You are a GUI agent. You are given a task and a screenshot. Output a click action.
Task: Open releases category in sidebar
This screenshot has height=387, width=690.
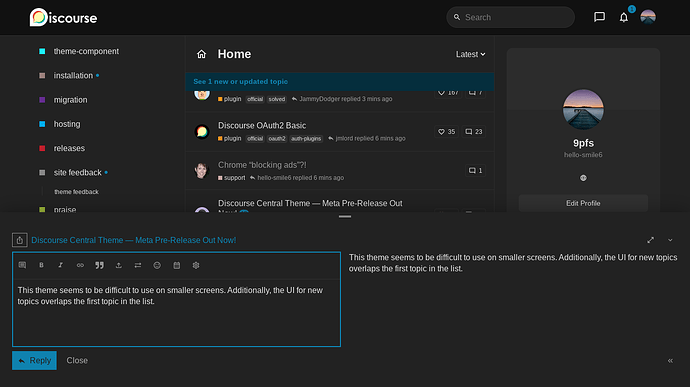pyautogui.click(x=69, y=148)
